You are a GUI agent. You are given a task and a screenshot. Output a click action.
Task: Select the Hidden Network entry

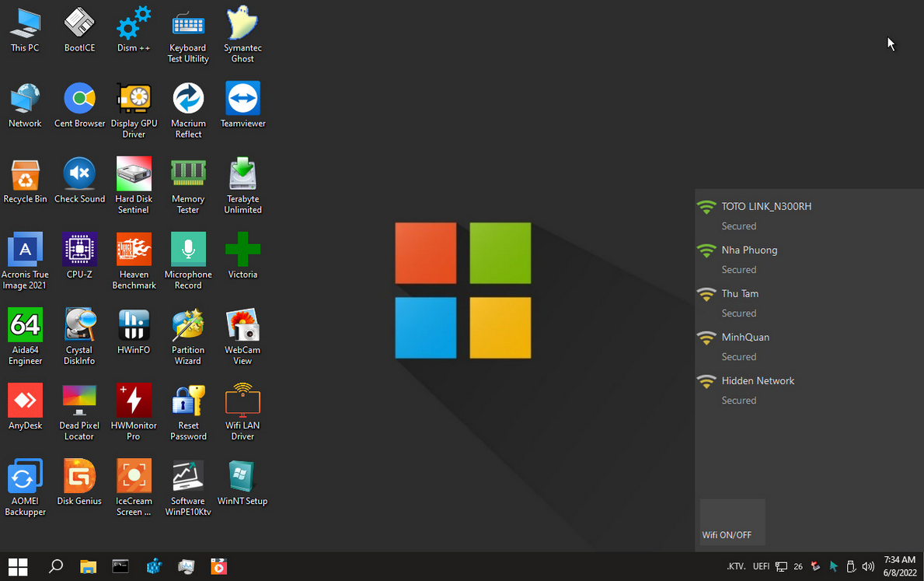click(x=809, y=390)
